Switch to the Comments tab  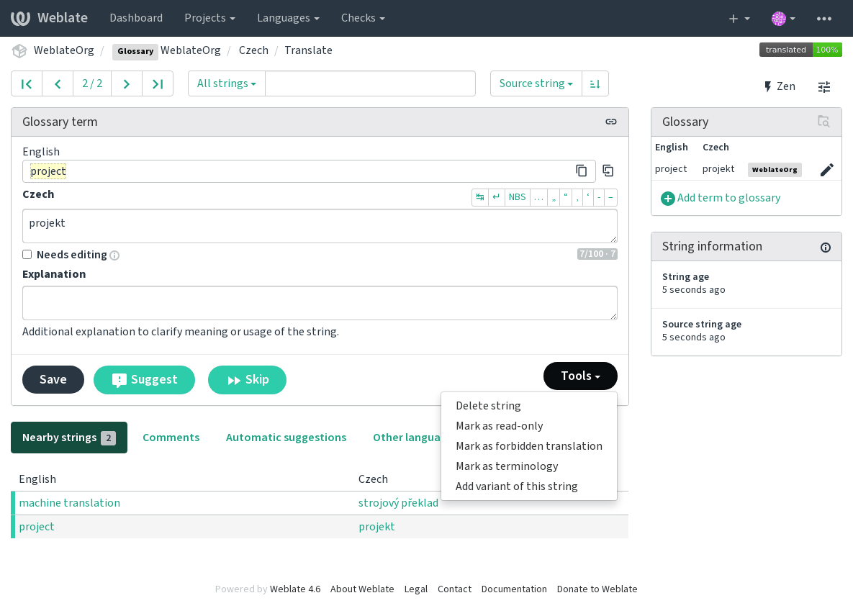pyautogui.click(x=171, y=438)
